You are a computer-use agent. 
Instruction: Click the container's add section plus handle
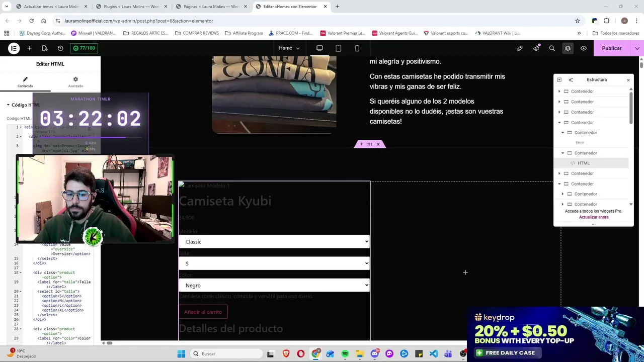(361, 144)
